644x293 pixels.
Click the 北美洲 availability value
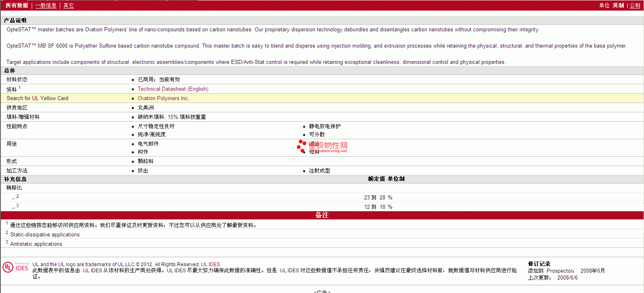(146, 107)
